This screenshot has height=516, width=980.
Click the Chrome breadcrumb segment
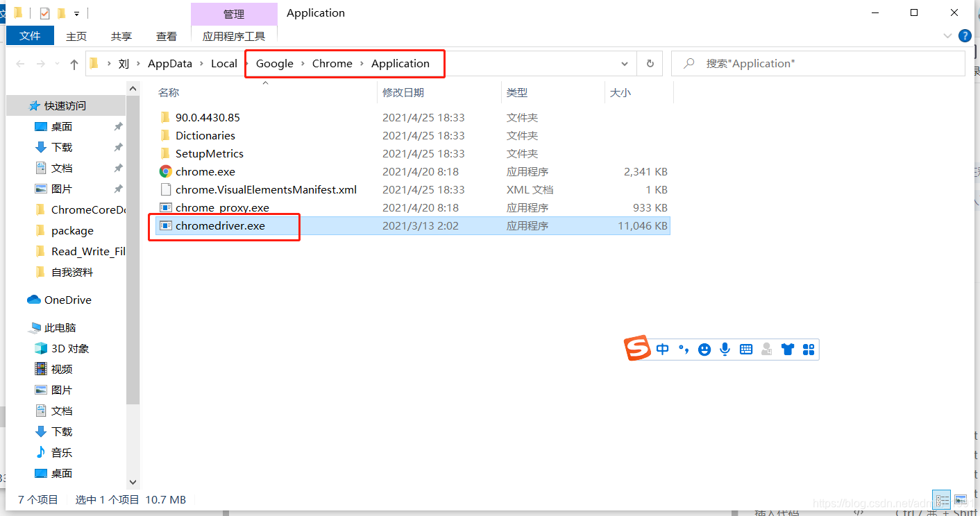click(332, 64)
